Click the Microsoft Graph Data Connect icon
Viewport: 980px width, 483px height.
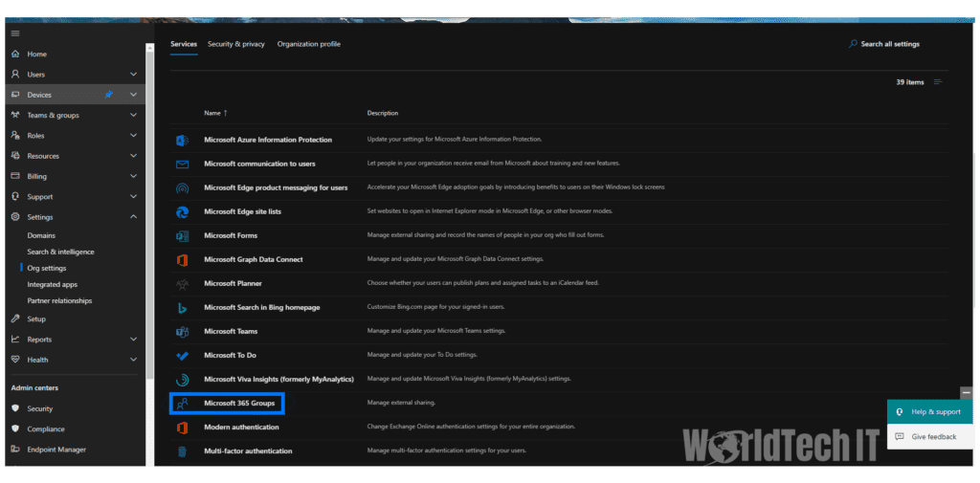pyautogui.click(x=182, y=260)
